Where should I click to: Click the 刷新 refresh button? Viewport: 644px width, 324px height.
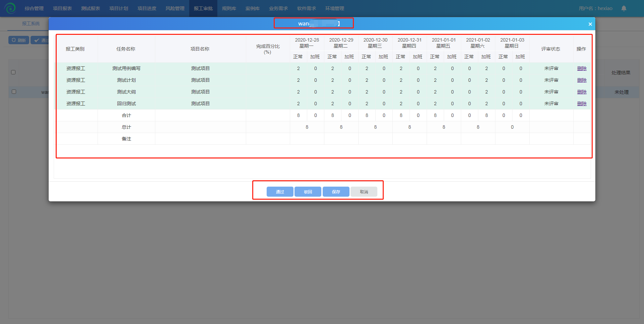click(x=19, y=40)
